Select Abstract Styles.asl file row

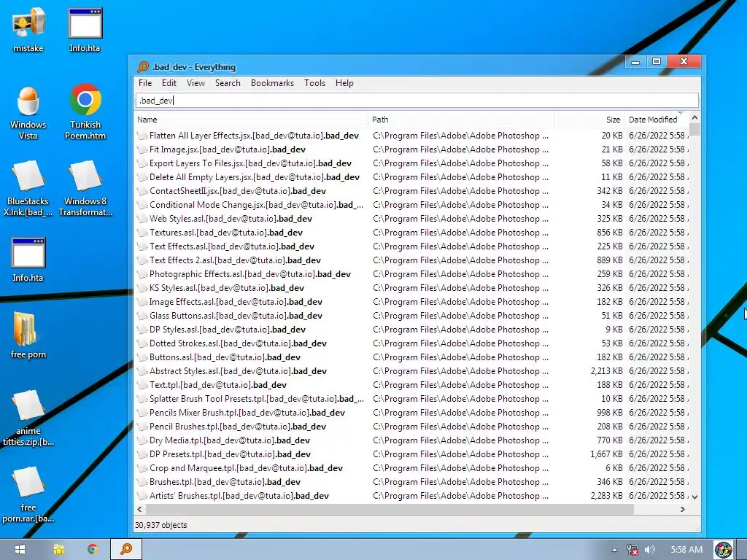pos(412,371)
